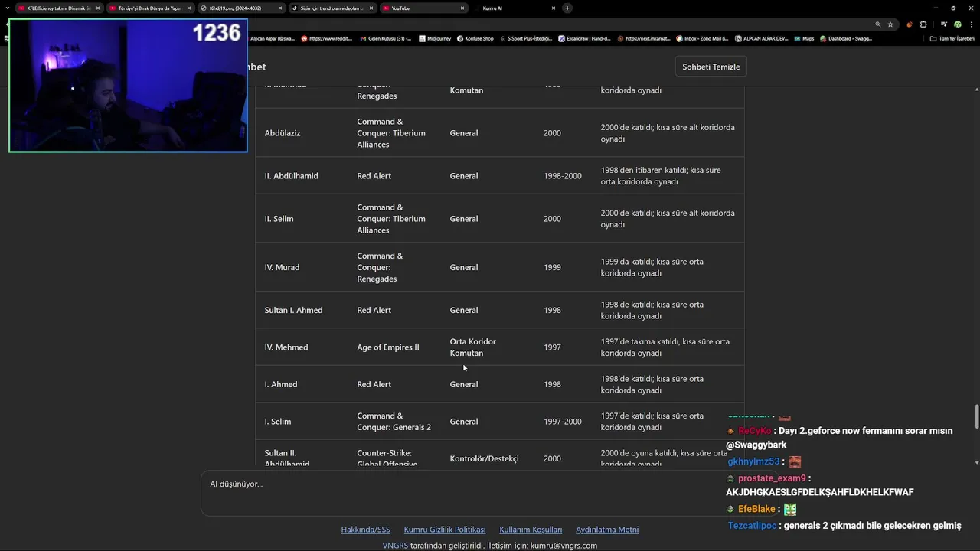
Task: Select the Abdülaziz name cell
Action: (x=283, y=133)
